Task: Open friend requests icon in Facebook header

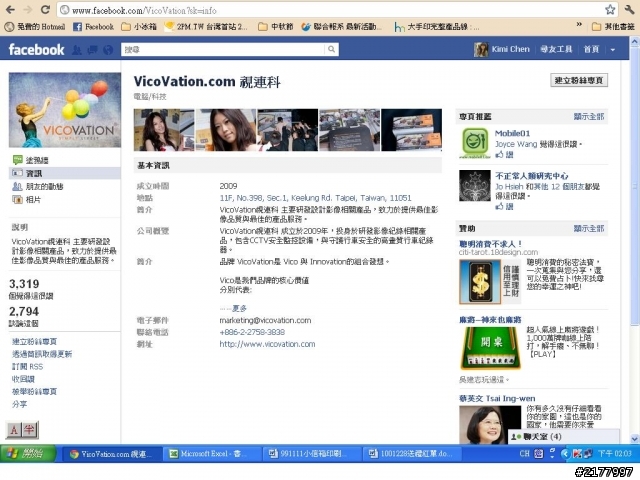Action: coord(76,50)
